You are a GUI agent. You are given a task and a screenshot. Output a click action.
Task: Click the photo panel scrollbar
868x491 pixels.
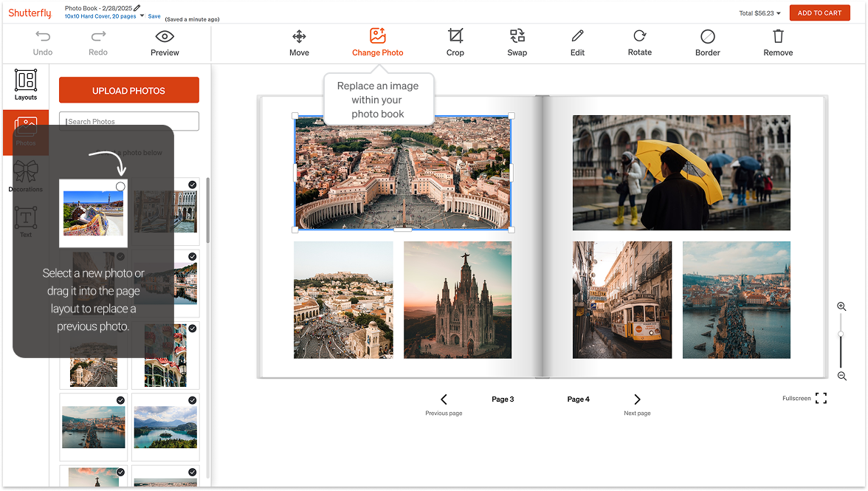coord(207,210)
